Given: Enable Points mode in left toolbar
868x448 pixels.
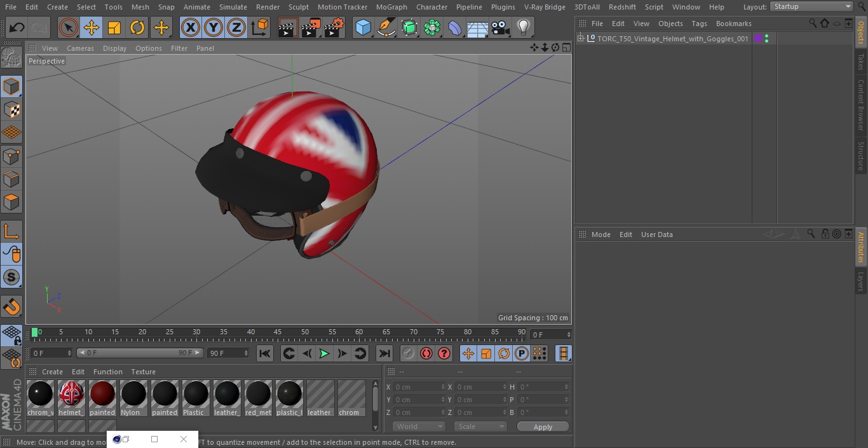Looking at the screenshot, I should tap(11, 156).
